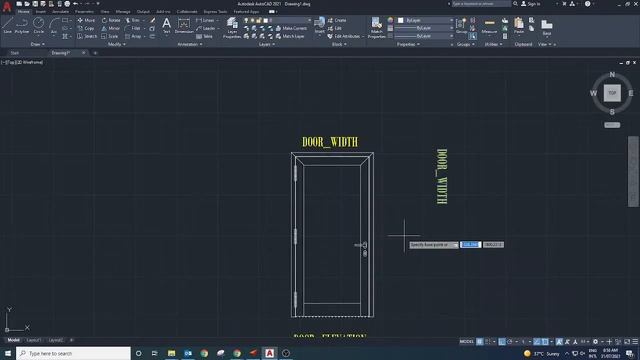Click the TOP face of ViewCube

point(612,93)
